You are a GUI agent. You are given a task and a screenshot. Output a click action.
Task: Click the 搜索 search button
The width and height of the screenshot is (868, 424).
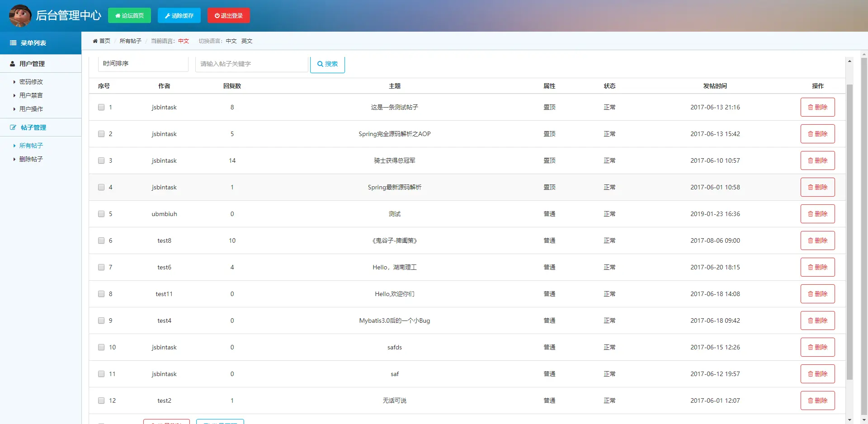tap(327, 64)
